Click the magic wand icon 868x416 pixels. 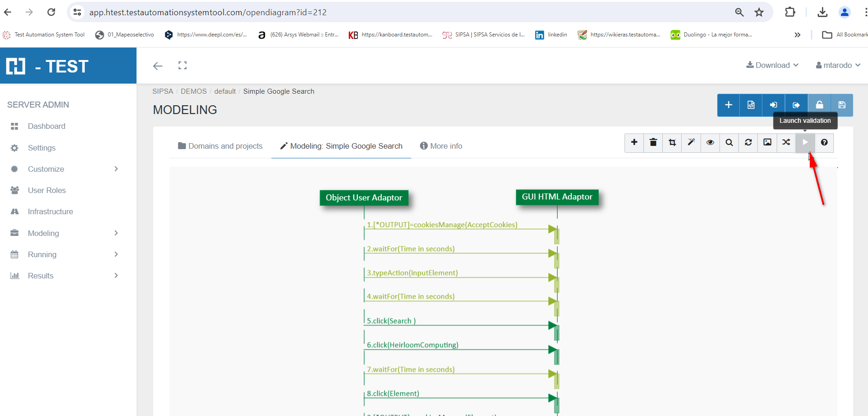691,143
